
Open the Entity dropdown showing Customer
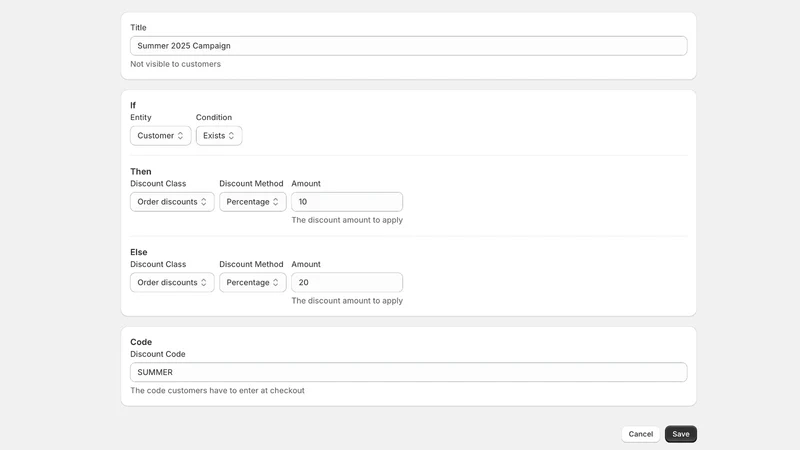(x=160, y=136)
